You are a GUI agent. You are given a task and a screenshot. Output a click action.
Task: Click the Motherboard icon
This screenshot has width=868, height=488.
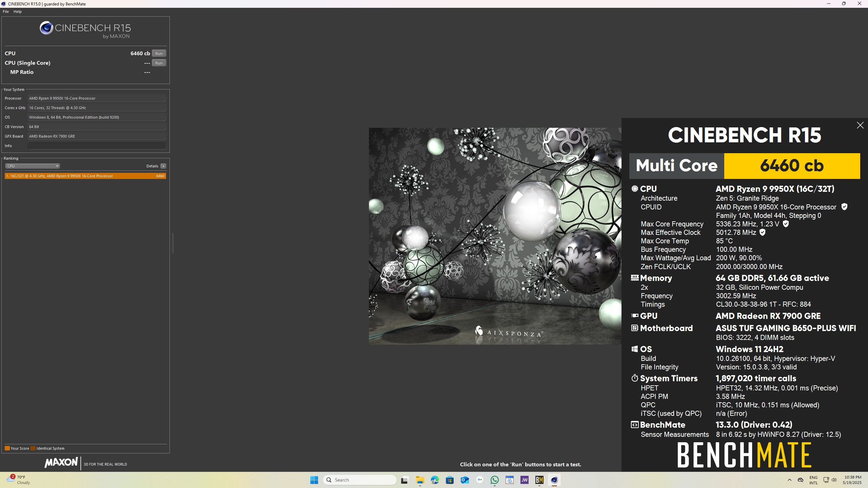[x=635, y=328]
